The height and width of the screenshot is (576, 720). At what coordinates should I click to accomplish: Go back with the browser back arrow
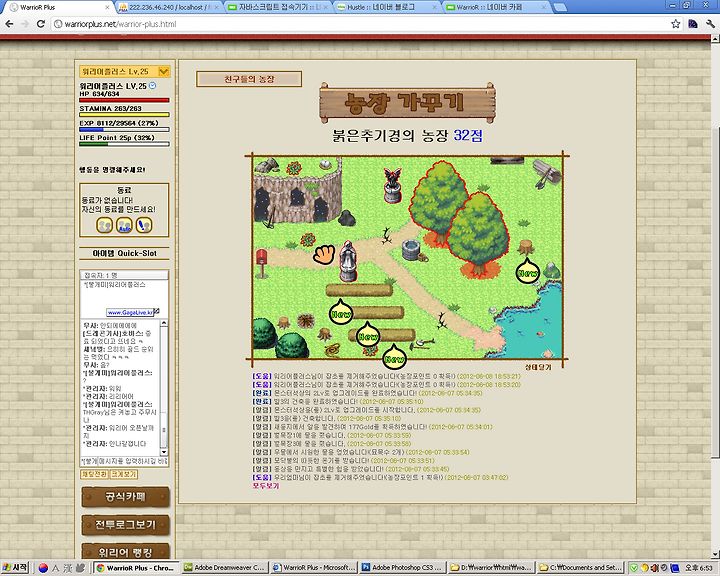coord(9,24)
